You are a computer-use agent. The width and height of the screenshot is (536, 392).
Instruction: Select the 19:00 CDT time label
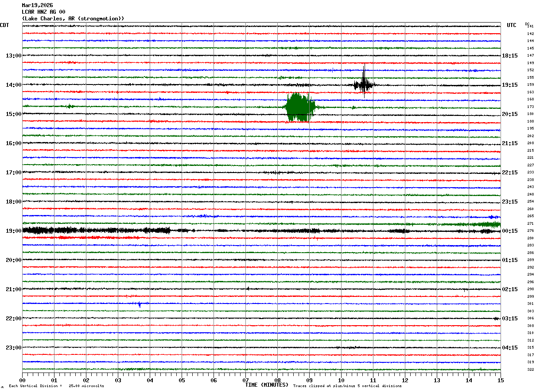pyautogui.click(x=13, y=231)
